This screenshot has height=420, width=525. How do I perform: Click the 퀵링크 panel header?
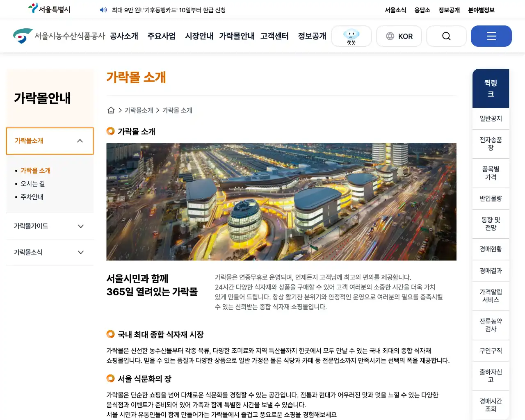(491, 89)
